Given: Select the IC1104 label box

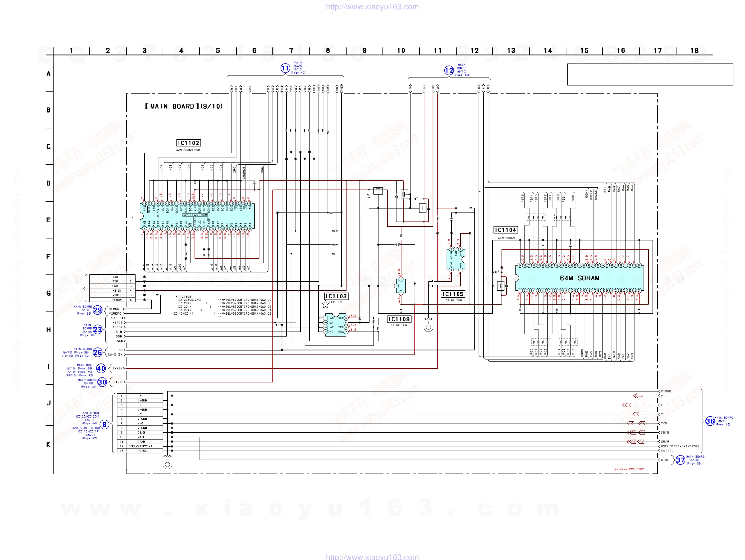Looking at the screenshot, I should tap(505, 230).
